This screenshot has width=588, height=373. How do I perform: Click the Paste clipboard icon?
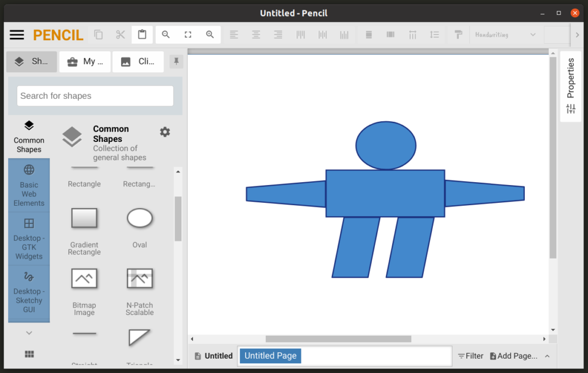click(x=142, y=34)
